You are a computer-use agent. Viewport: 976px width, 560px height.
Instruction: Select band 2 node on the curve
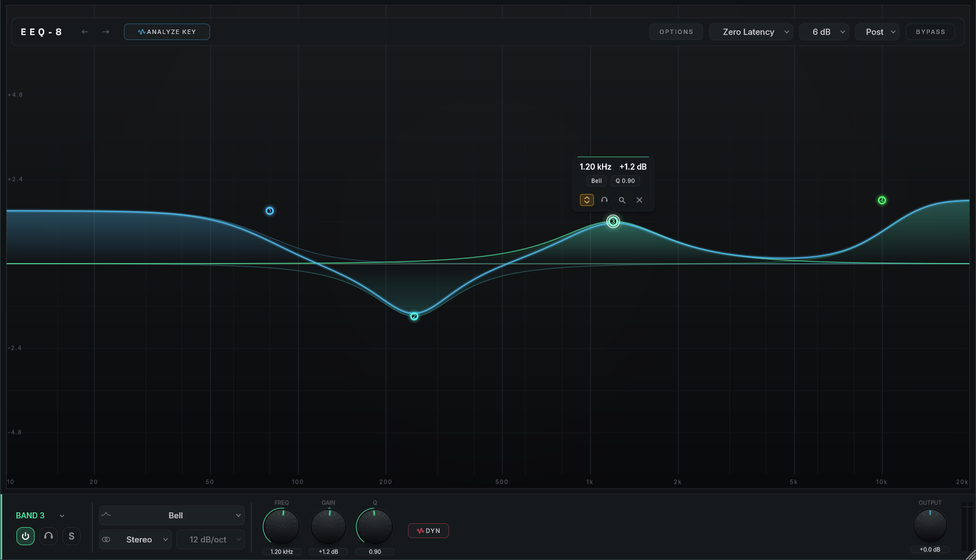[414, 316]
